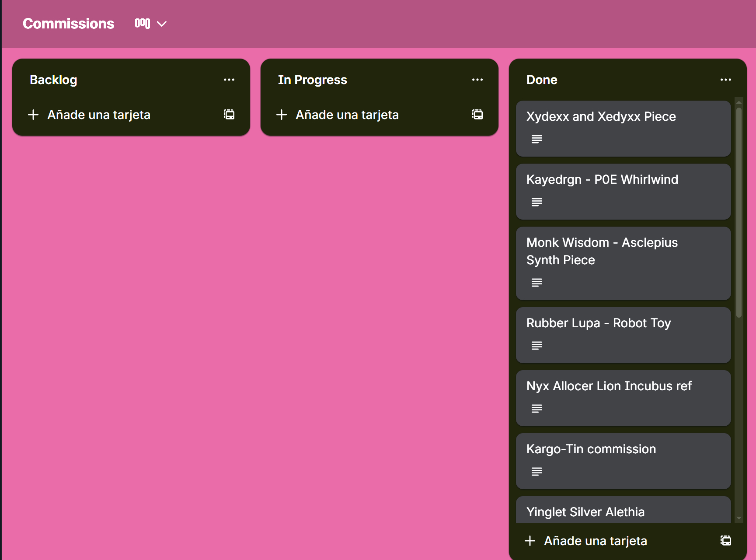Click the Done list scroll-down arrow
The height and width of the screenshot is (560, 756).
tap(739, 518)
